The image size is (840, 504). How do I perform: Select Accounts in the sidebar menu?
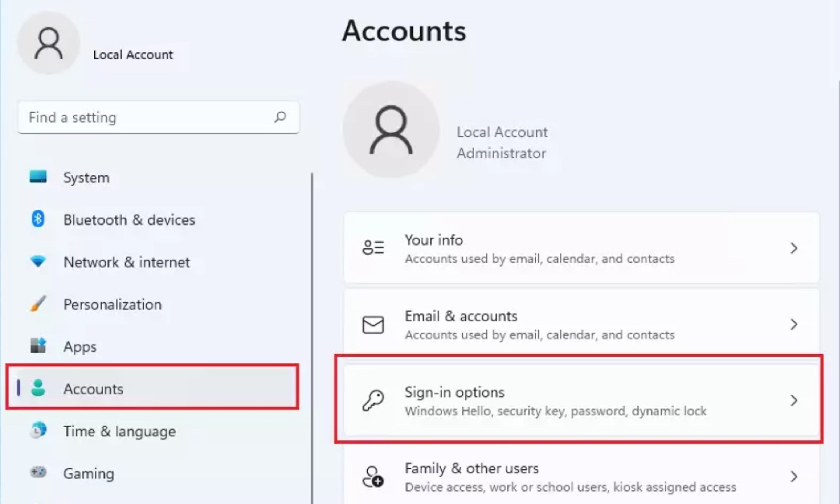coord(93,389)
